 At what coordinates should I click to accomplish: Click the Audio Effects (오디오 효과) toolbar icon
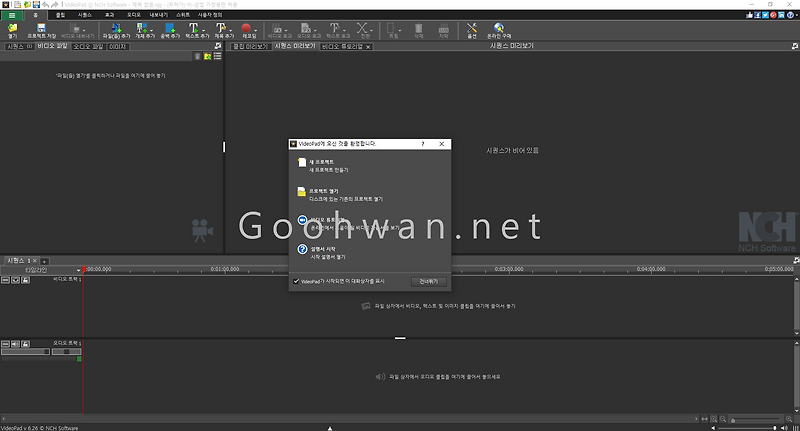306,30
